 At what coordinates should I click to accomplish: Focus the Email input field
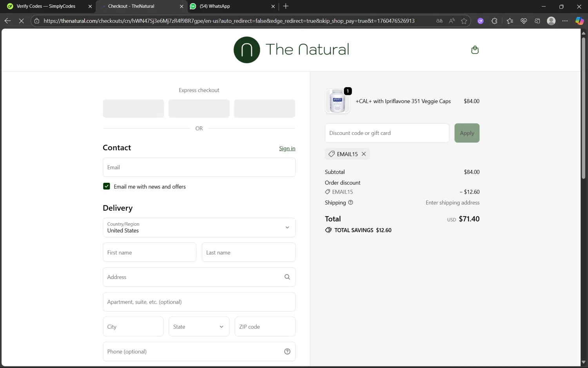click(x=199, y=167)
